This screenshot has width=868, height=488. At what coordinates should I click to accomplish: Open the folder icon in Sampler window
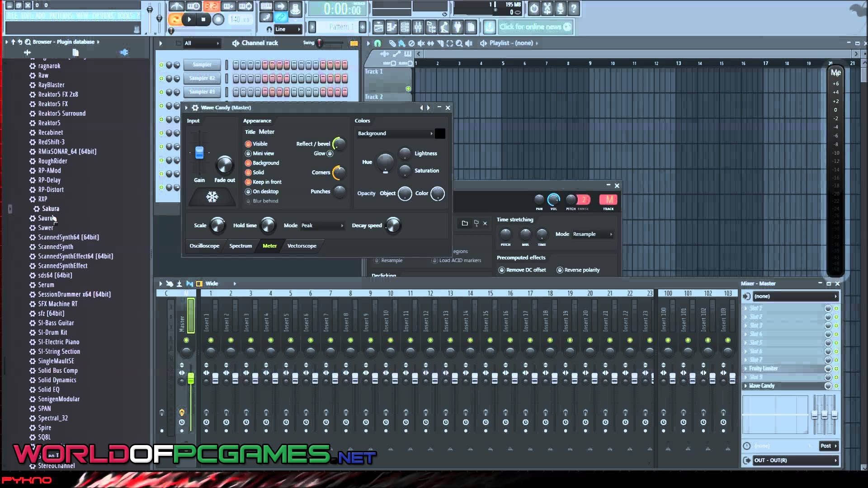465,223
